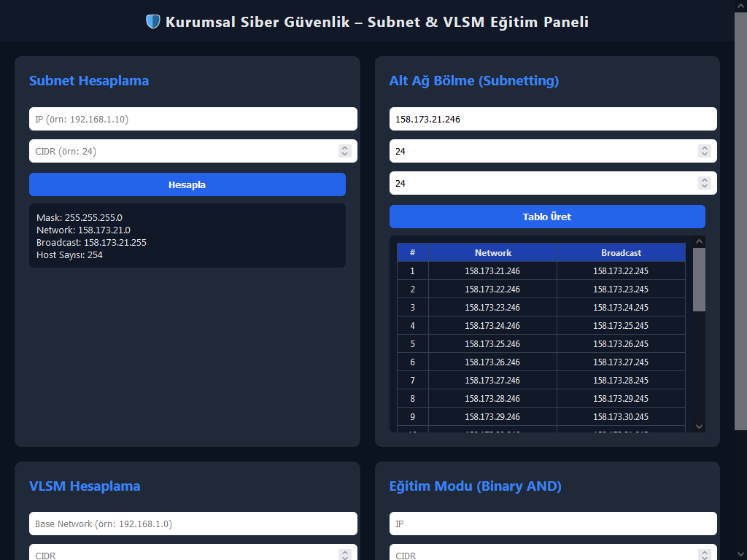Click the subnet table scrollbar thumb
This screenshot has height=560, width=747.
699,279
